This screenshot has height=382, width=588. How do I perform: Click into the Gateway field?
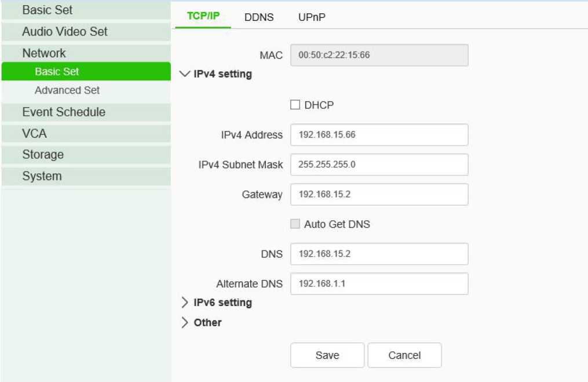point(379,195)
